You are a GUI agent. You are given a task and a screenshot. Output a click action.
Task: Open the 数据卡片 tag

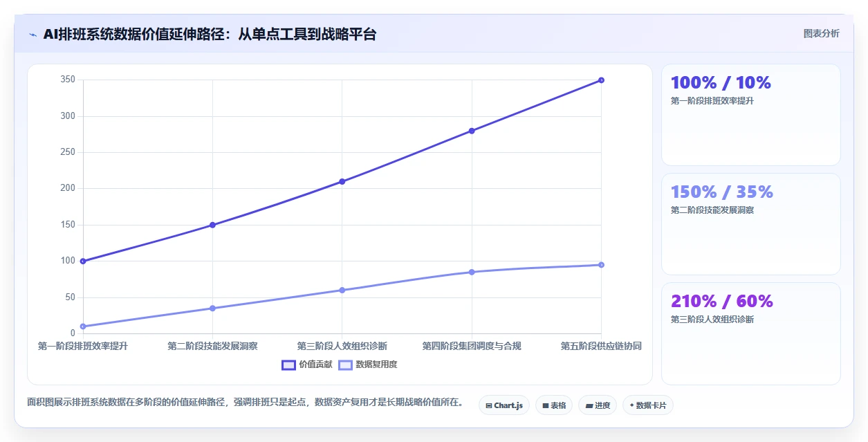click(x=648, y=405)
